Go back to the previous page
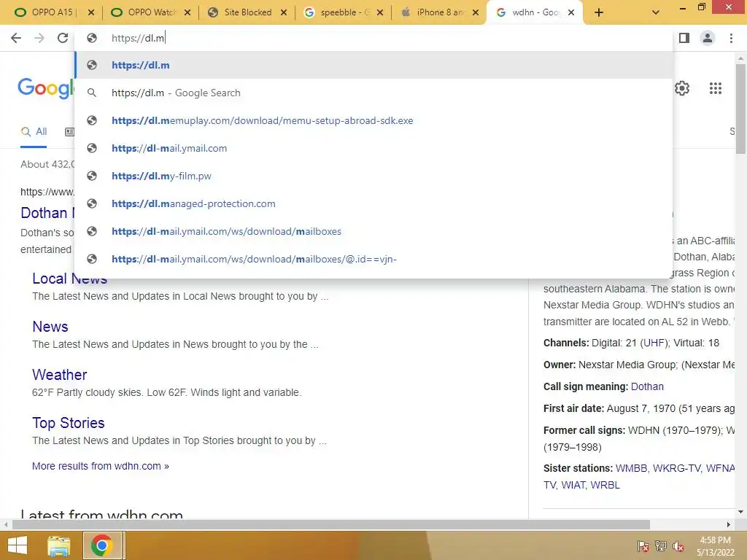 [x=16, y=38]
